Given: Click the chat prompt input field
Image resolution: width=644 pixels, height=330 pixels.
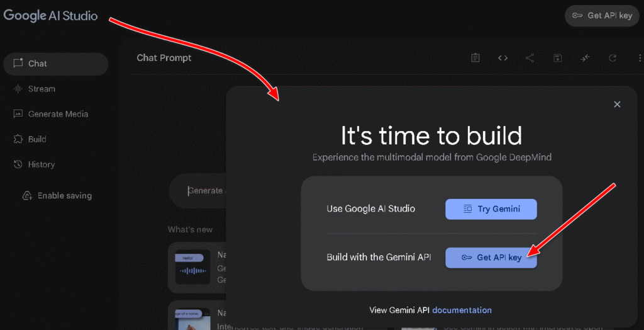Looking at the screenshot, I should click(x=198, y=191).
